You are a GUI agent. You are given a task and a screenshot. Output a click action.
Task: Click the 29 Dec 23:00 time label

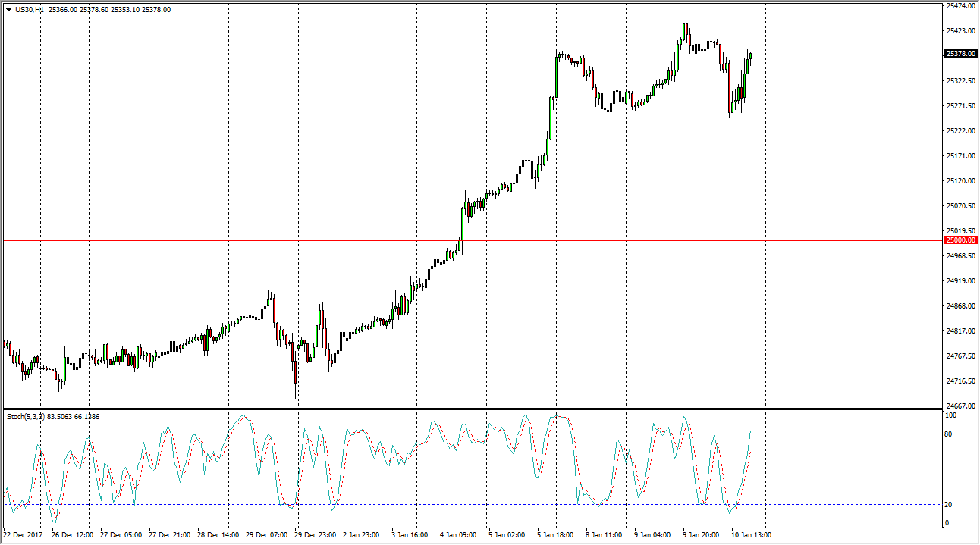[316, 535]
